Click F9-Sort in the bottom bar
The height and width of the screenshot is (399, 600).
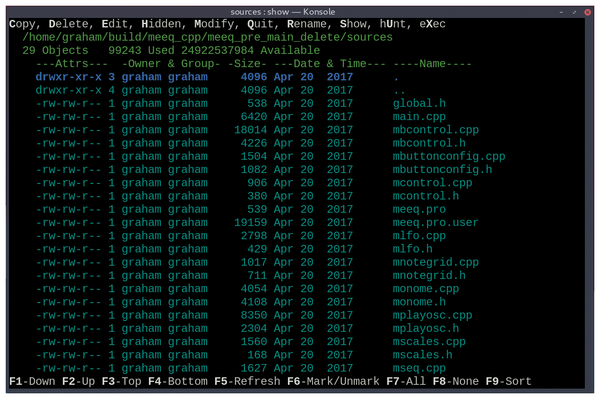[508, 381]
